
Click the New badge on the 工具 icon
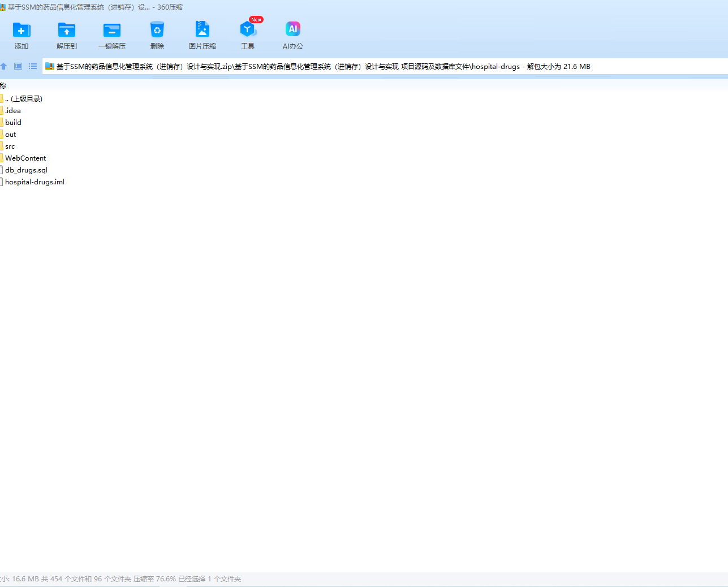point(256,19)
